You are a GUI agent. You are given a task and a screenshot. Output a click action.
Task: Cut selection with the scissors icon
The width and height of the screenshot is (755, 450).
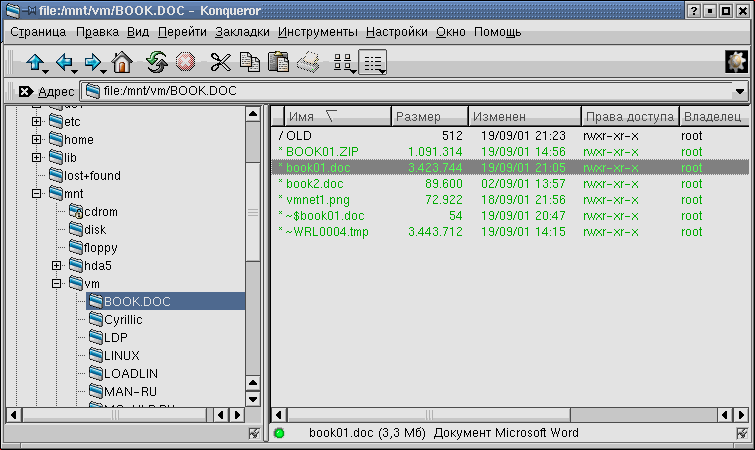220,63
